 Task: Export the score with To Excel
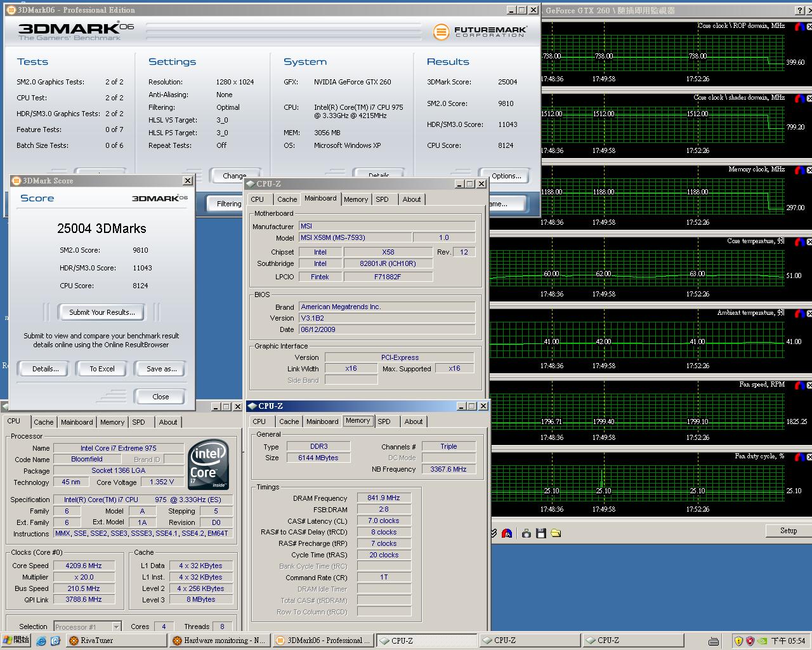click(102, 369)
